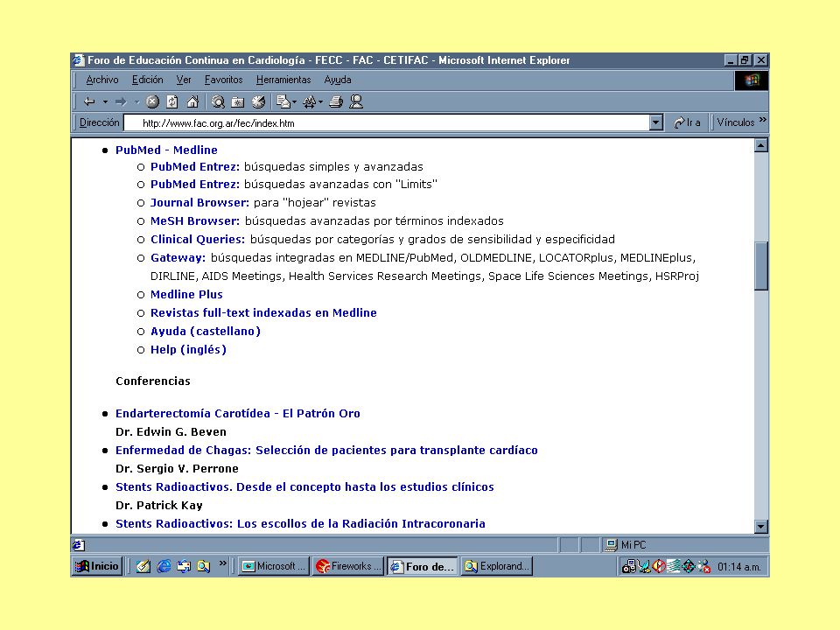Screen dimensions: 840x630
Task: Switch to the 'Microsoft ...' taskbar button
Action: coord(273,566)
